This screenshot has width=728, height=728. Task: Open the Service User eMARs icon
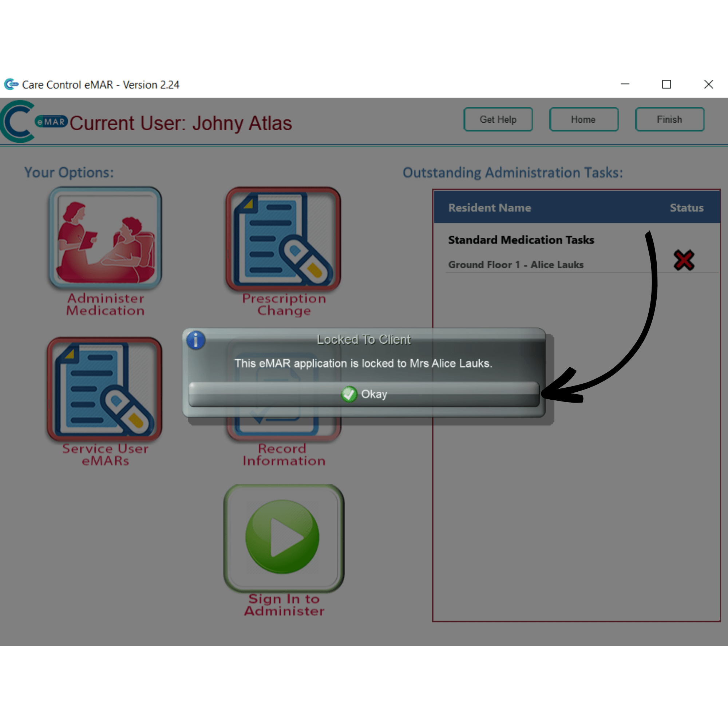[105, 389]
